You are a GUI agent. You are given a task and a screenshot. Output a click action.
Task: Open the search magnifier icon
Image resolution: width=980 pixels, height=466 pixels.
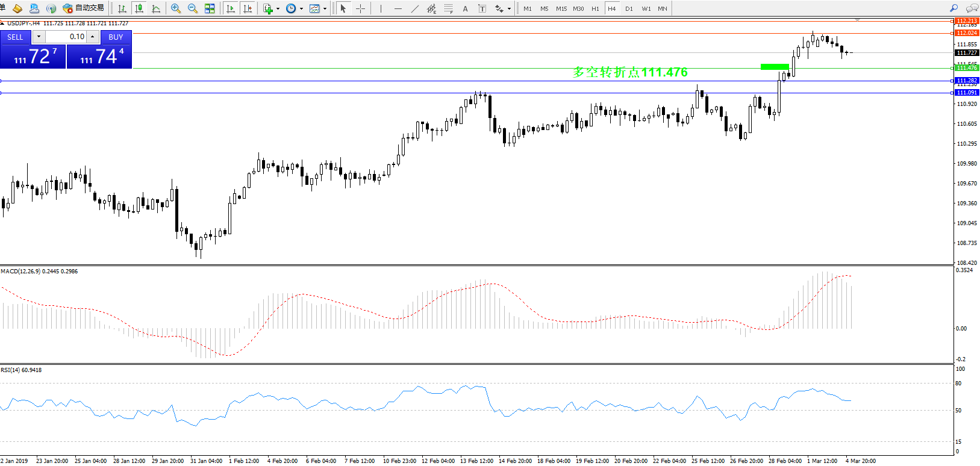[953, 8]
